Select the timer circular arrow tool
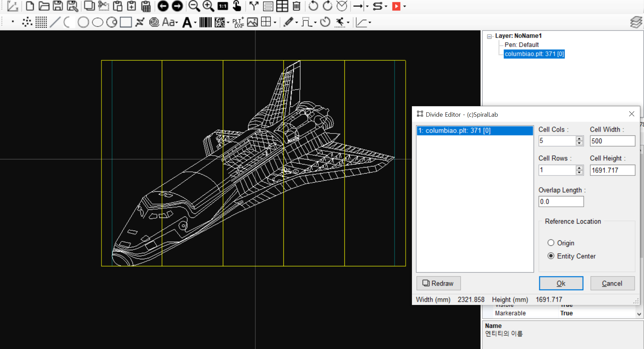The image size is (644, 349). 325,22
